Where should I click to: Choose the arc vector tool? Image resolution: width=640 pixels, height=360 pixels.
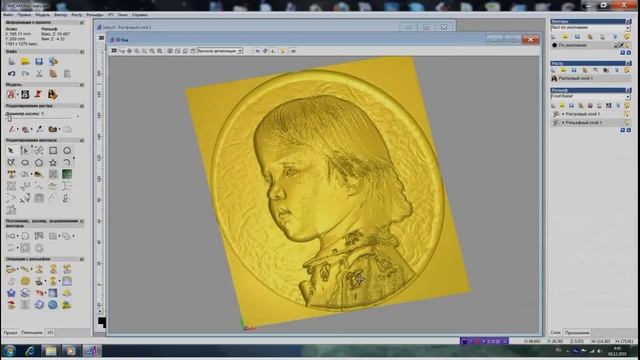[67, 162]
